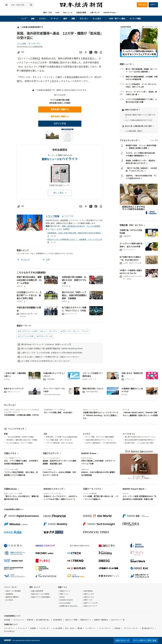Open the NIKKEI Prime dropdown in the header menu
162x644 pixels.
click(110, 12)
